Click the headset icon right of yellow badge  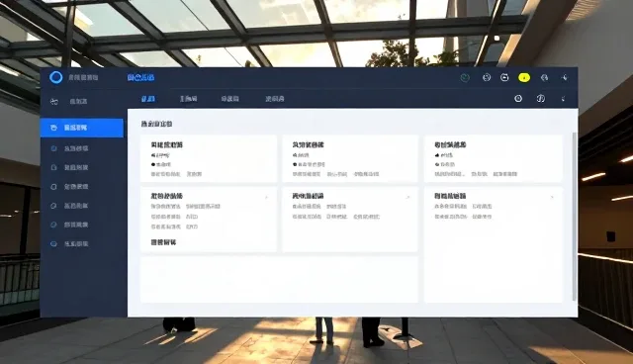[544, 77]
